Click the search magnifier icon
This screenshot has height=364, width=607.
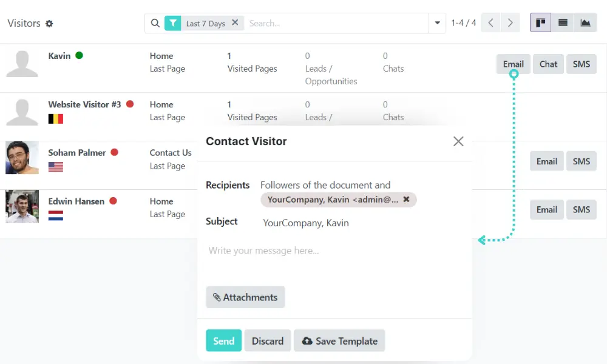tap(155, 23)
